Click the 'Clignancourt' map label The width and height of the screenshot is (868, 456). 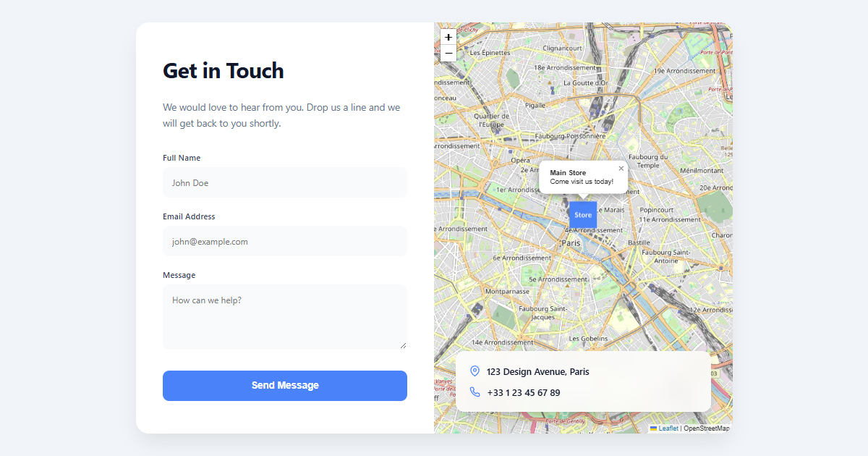coord(562,48)
